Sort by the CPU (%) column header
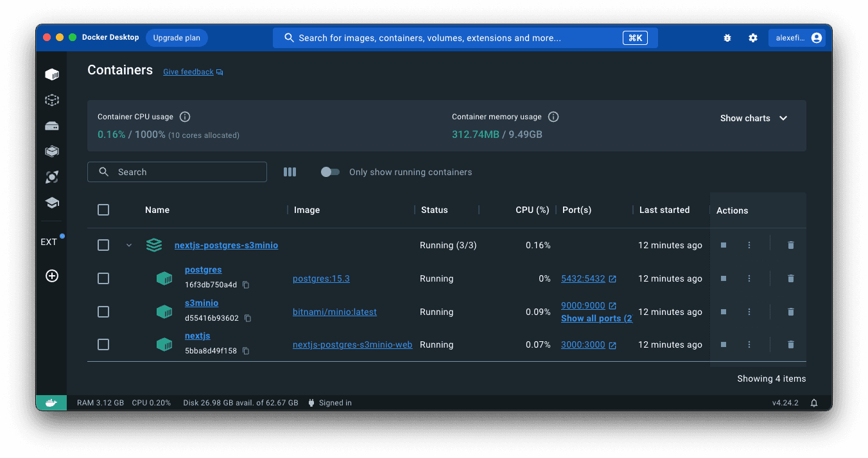Image resolution: width=868 pixels, height=458 pixels. (532, 210)
